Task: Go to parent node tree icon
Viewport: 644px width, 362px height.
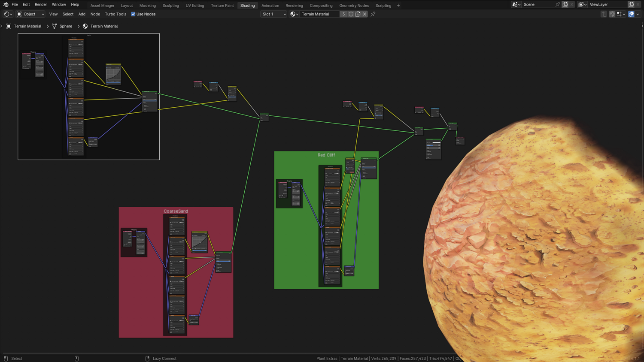Action: tap(604, 14)
